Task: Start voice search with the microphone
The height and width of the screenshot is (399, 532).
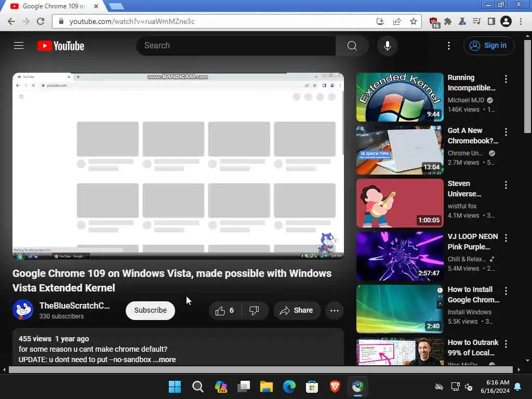Action: [387, 46]
